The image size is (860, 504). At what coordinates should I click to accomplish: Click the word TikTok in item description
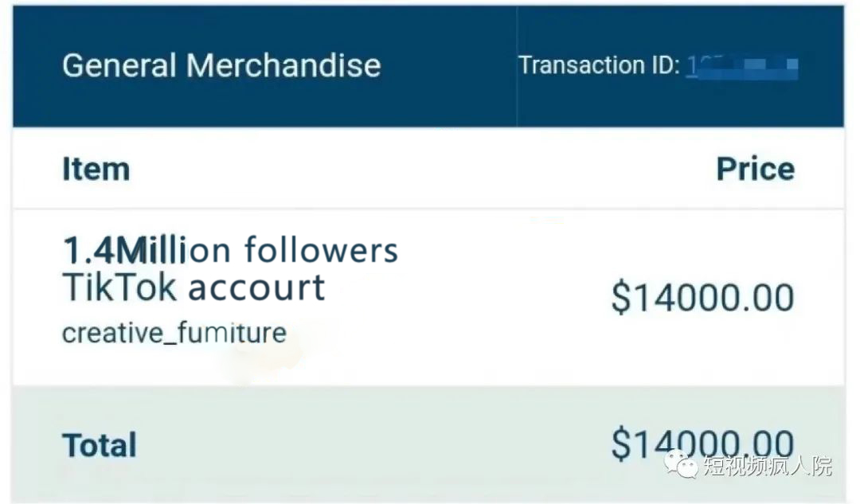pos(119,287)
